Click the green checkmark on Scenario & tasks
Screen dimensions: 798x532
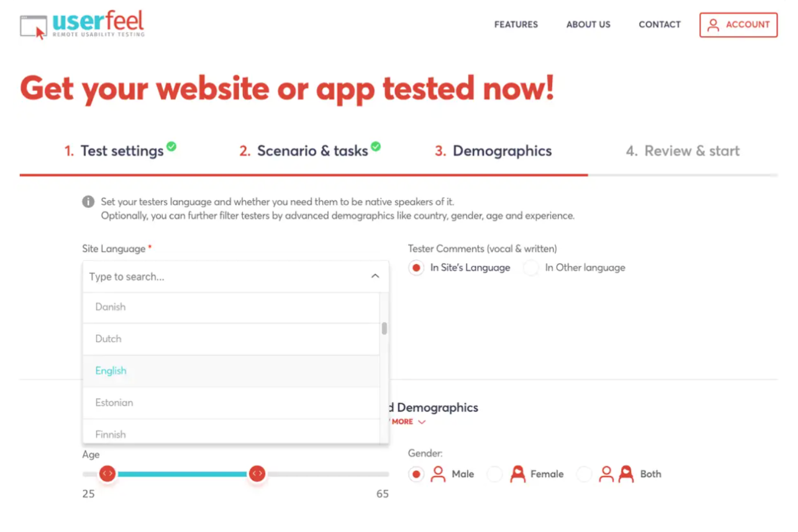coord(376,146)
